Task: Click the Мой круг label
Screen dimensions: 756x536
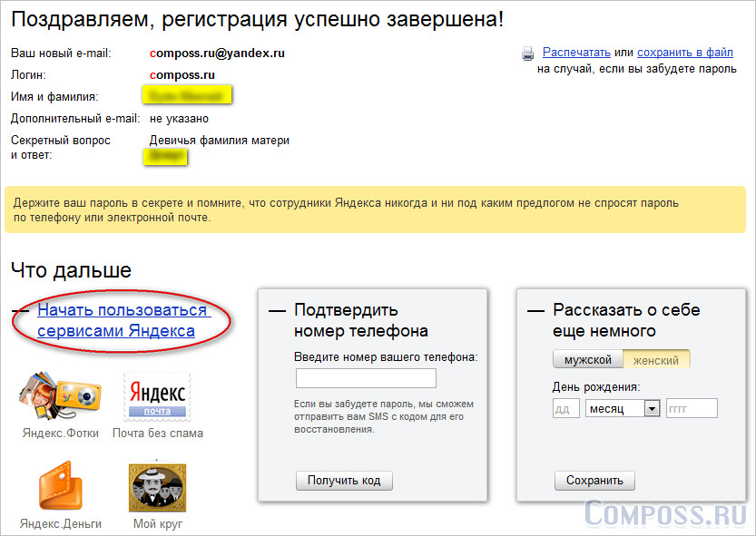Action: click(x=158, y=524)
